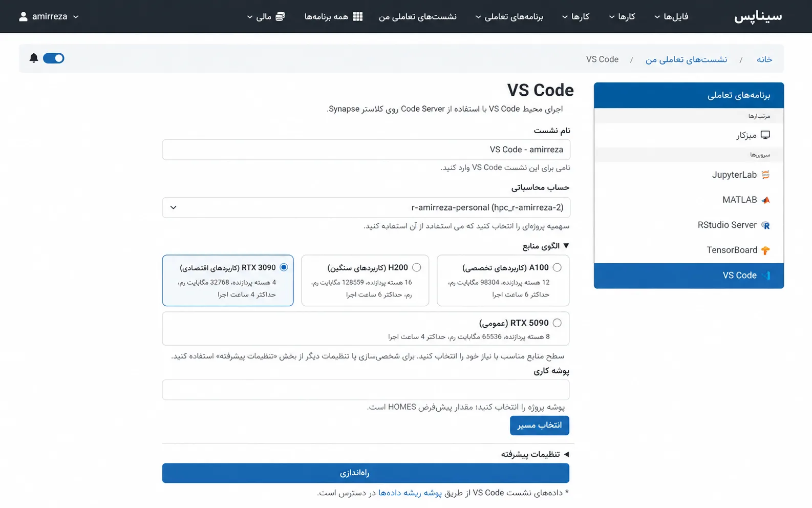Click the monitor icon beside میزکار

point(765,135)
